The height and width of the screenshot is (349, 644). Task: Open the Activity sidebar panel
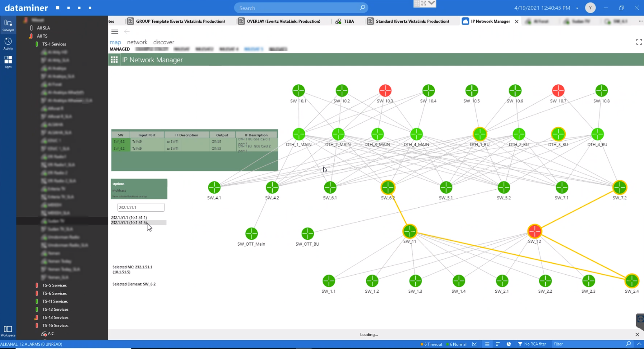point(8,44)
